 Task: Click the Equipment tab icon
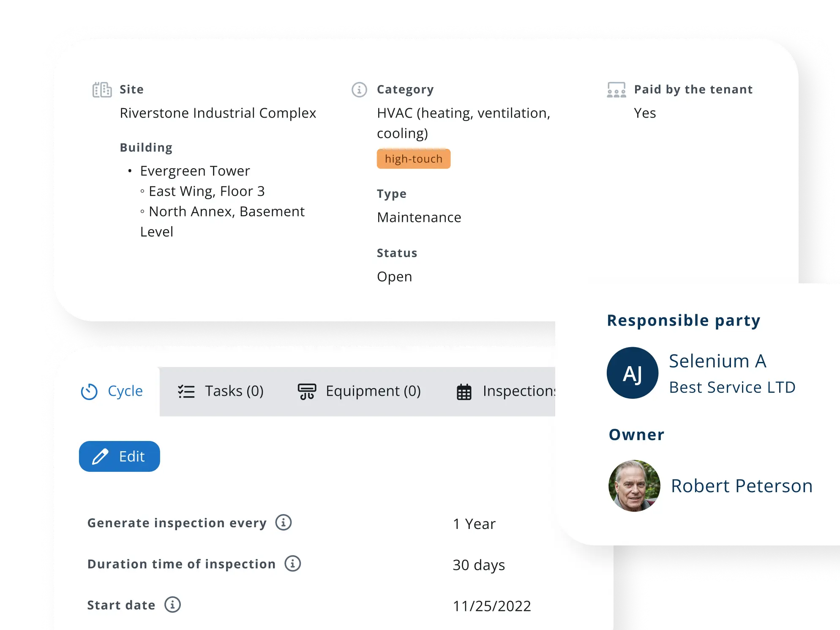307,392
